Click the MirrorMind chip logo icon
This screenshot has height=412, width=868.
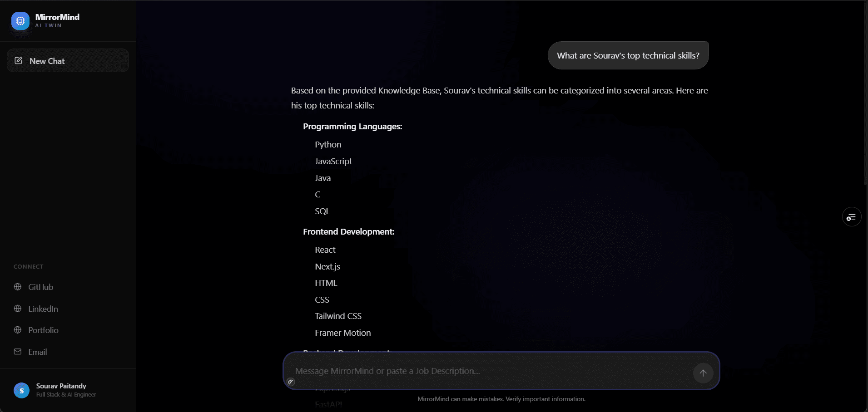click(20, 20)
